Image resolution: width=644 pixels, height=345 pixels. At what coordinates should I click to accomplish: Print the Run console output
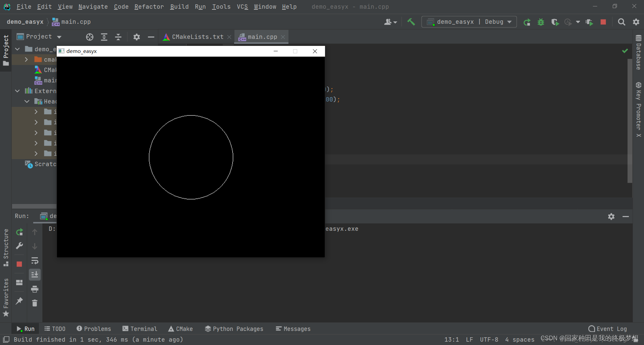(x=35, y=289)
